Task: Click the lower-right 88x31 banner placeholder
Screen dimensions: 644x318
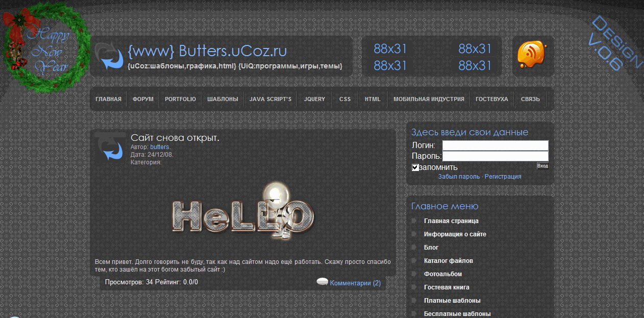Action: [475, 66]
